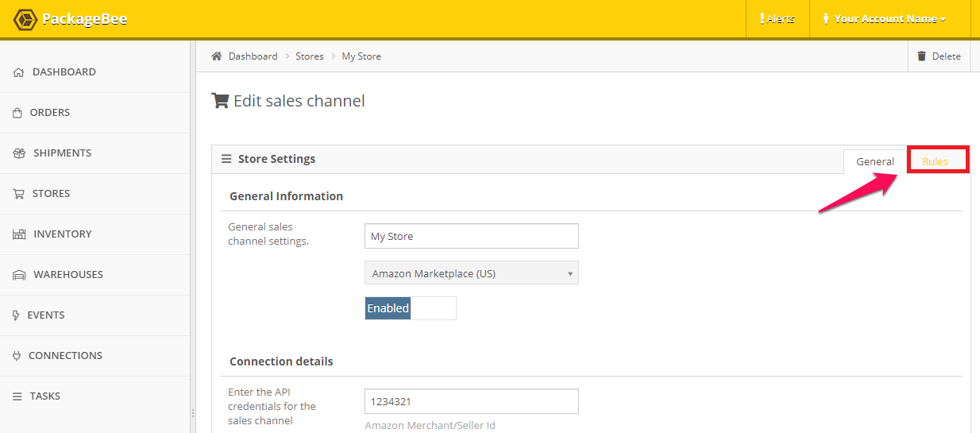The width and height of the screenshot is (980, 433).
Task: Click the Stores cart icon in sidebar
Action: [x=18, y=194]
